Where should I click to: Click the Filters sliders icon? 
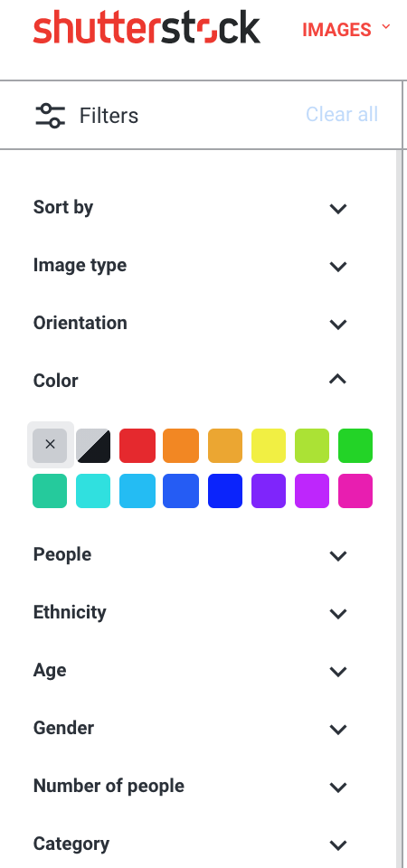[51, 116]
